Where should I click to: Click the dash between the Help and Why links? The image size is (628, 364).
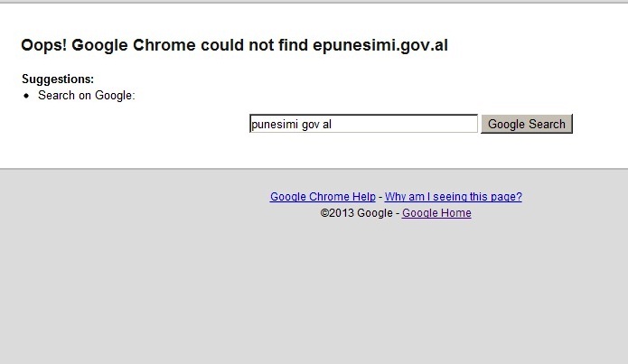pyautogui.click(x=380, y=197)
